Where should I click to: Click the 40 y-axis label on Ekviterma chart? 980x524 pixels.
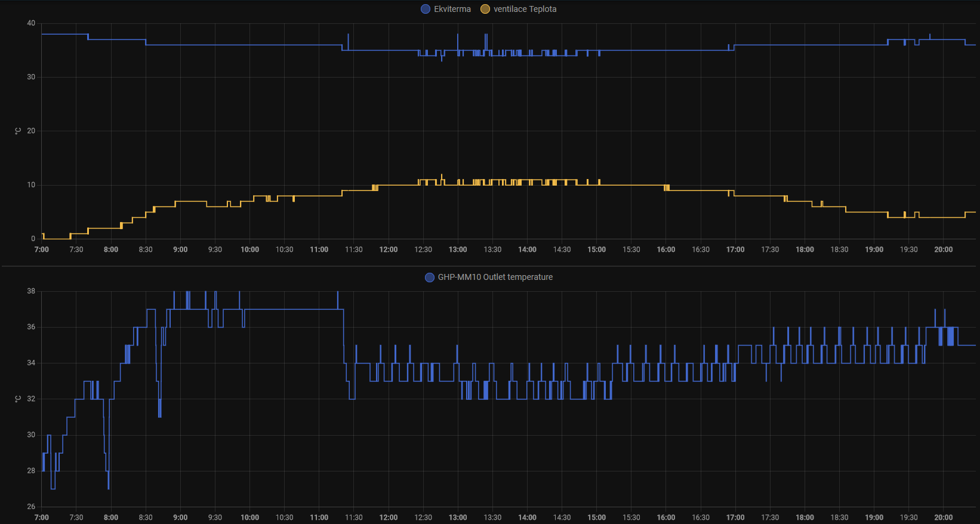click(31, 23)
